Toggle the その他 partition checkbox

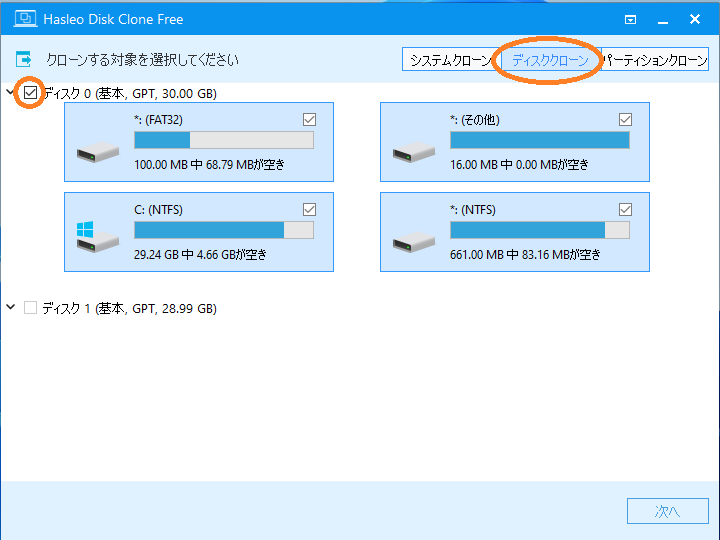[x=625, y=119]
